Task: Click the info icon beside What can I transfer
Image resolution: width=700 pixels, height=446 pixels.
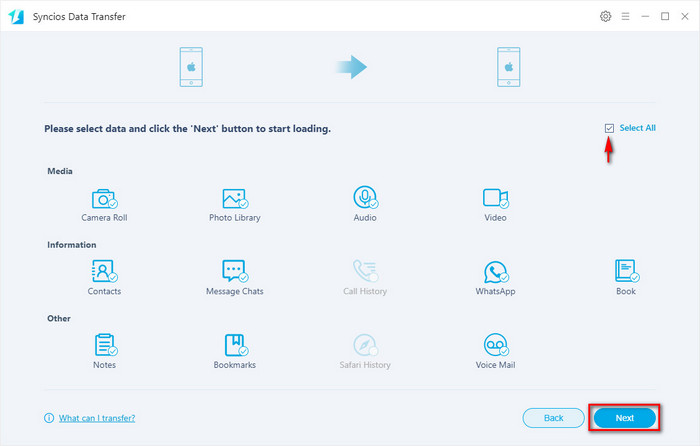Action: coord(49,418)
